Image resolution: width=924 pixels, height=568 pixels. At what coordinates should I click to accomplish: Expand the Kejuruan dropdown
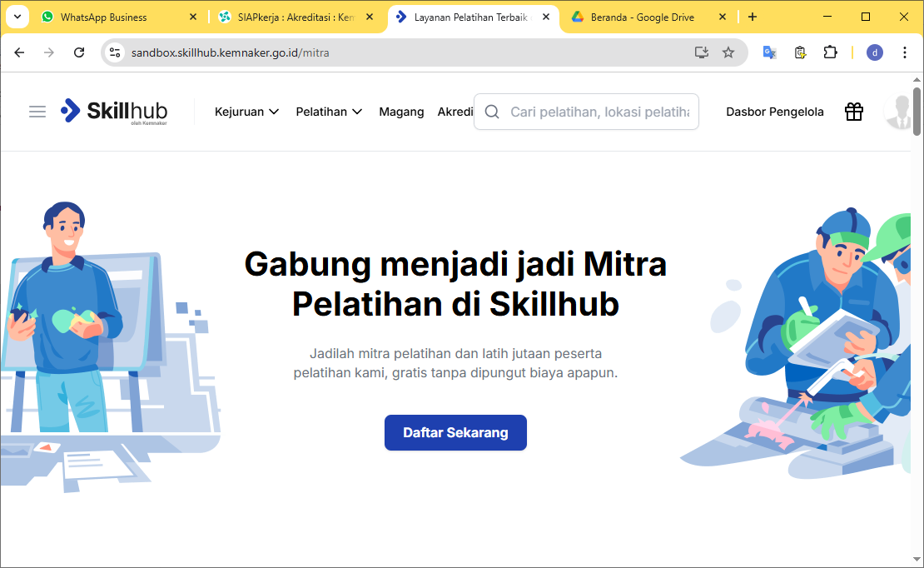pyautogui.click(x=246, y=112)
